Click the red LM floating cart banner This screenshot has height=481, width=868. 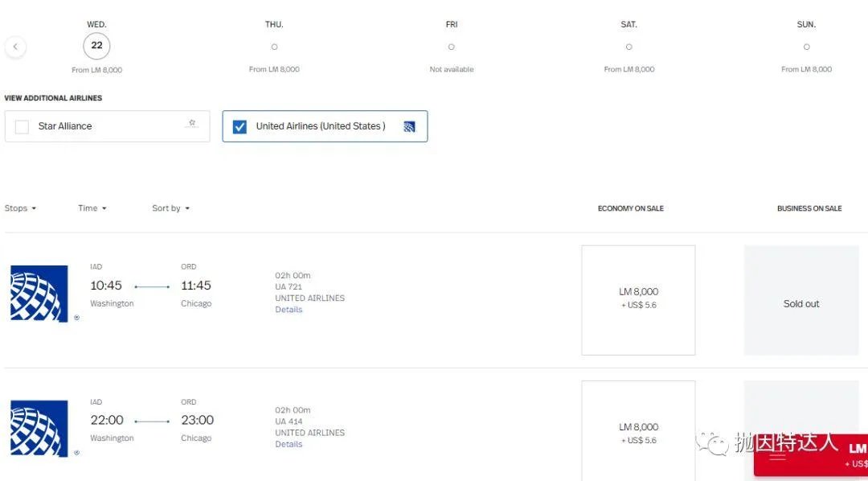[x=812, y=454]
